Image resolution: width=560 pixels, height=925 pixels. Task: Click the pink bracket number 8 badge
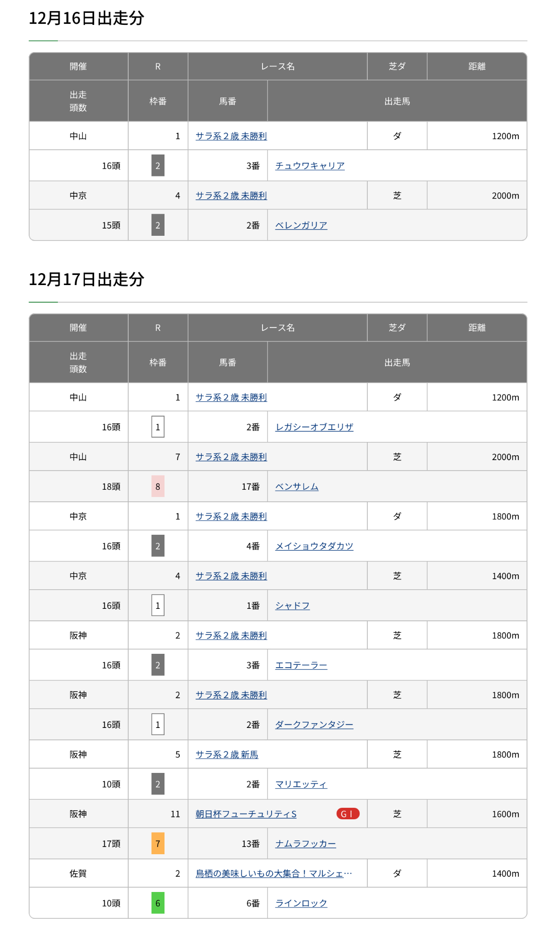pyautogui.click(x=158, y=486)
